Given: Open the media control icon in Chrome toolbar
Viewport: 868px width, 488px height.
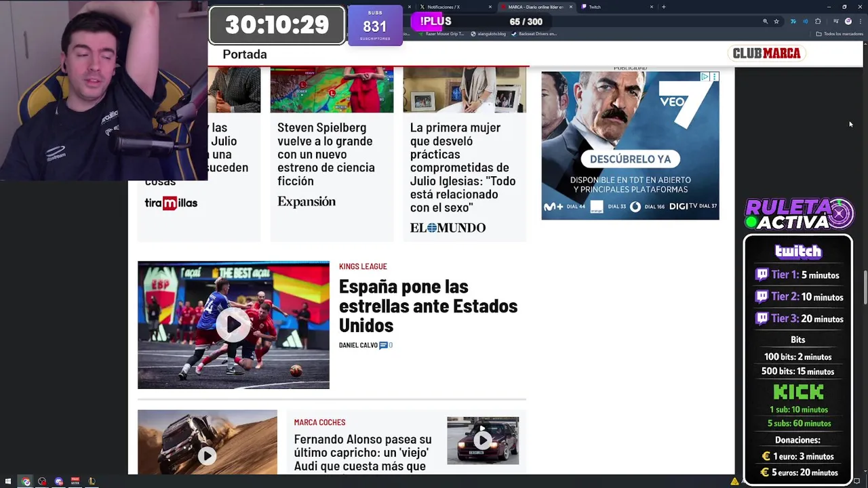Looking at the screenshot, I should [835, 22].
